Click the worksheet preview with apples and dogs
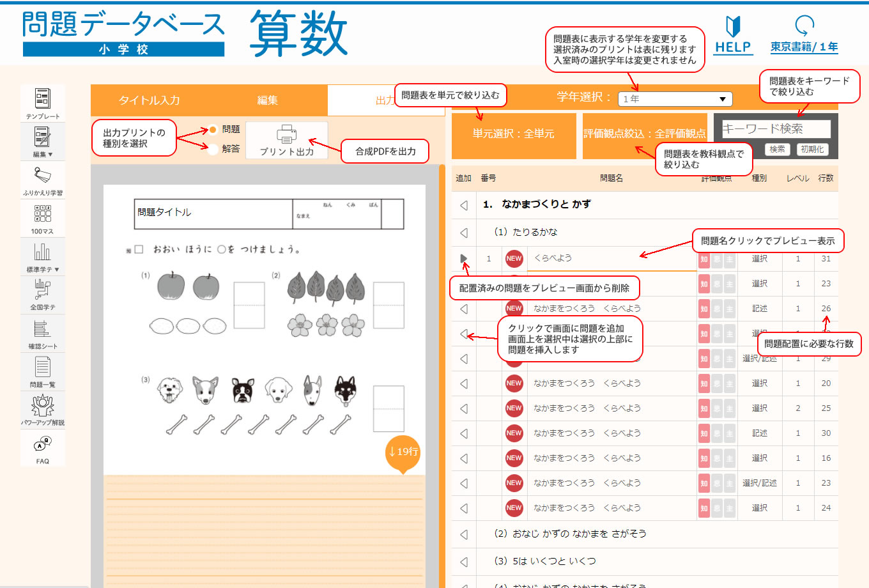Viewport: 869px width, 588px height. pyautogui.click(x=265, y=329)
